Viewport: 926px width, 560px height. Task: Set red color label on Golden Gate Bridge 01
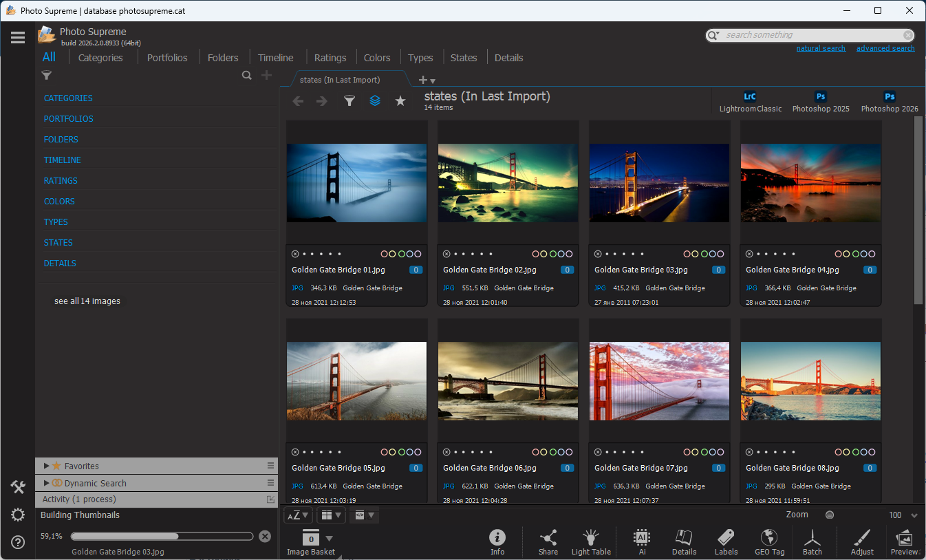click(x=385, y=254)
